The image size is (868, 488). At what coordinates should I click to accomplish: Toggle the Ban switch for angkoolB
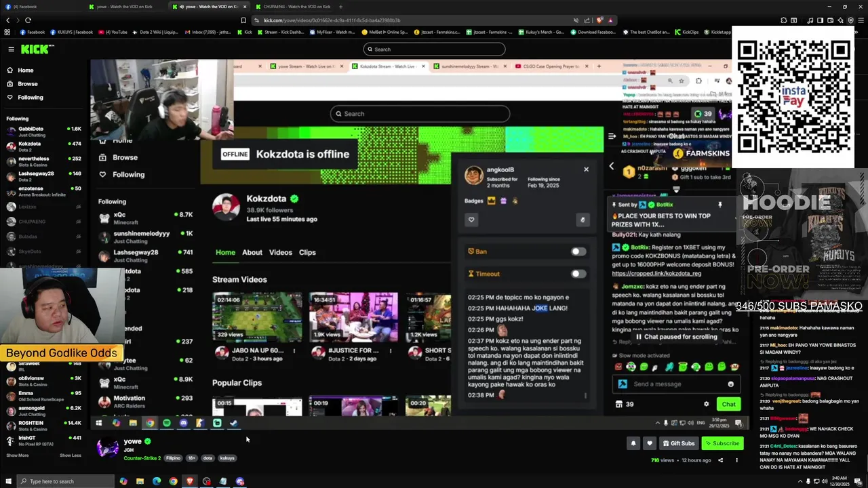578,251
